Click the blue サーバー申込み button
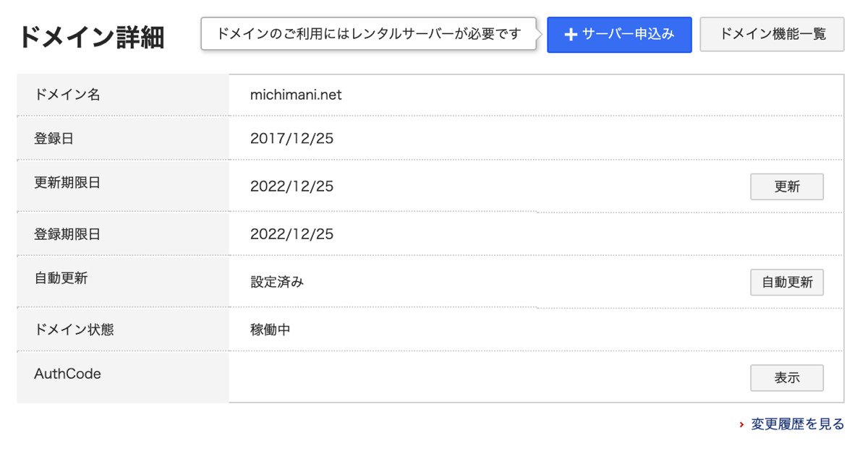Image resolution: width=868 pixels, height=451 pixels. click(619, 34)
